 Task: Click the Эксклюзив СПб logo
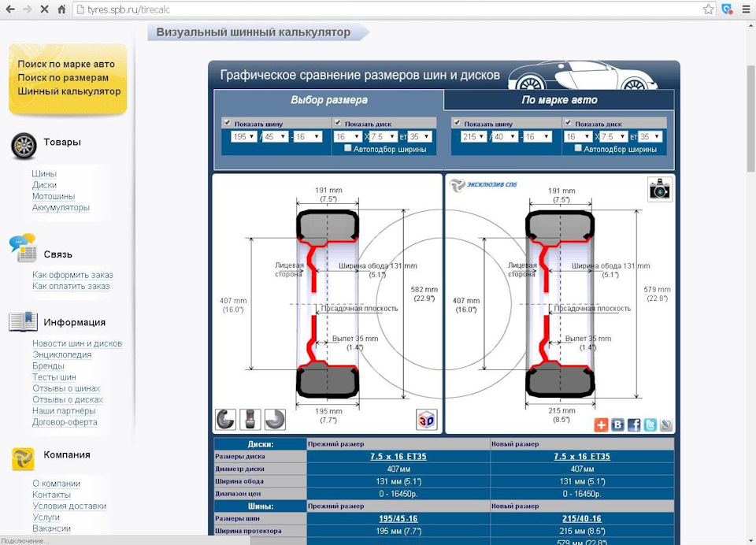(x=483, y=185)
